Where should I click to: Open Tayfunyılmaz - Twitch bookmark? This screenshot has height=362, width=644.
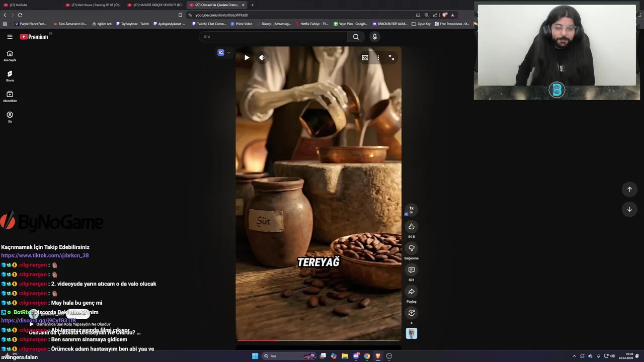[x=133, y=24]
